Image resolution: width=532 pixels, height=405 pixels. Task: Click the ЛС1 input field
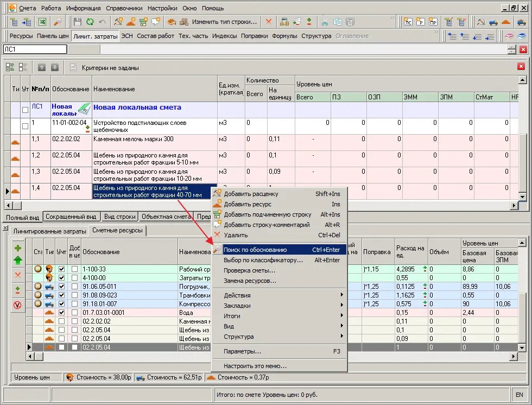(35, 49)
